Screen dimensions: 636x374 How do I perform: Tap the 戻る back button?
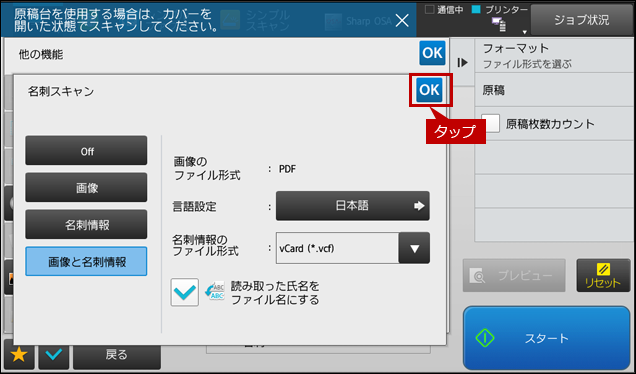point(117,356)
